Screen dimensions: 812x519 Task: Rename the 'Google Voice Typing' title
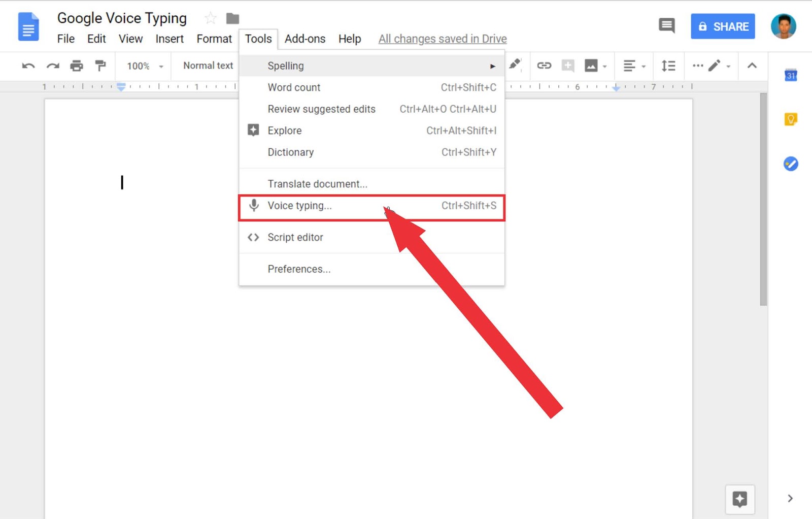122,18
